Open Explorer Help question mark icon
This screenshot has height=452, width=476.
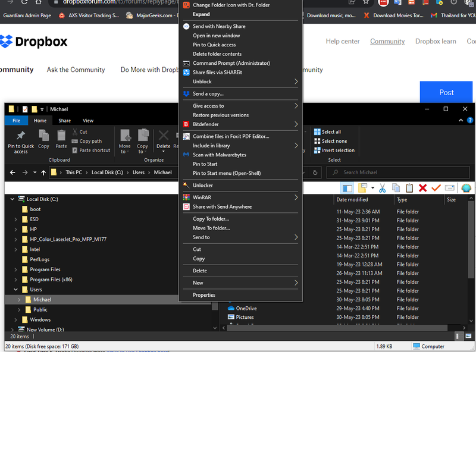(x=470, y=120)
